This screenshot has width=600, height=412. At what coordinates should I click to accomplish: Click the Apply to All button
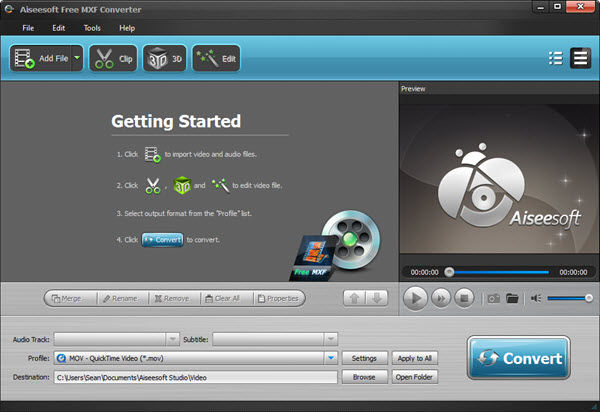click(414, 358)
